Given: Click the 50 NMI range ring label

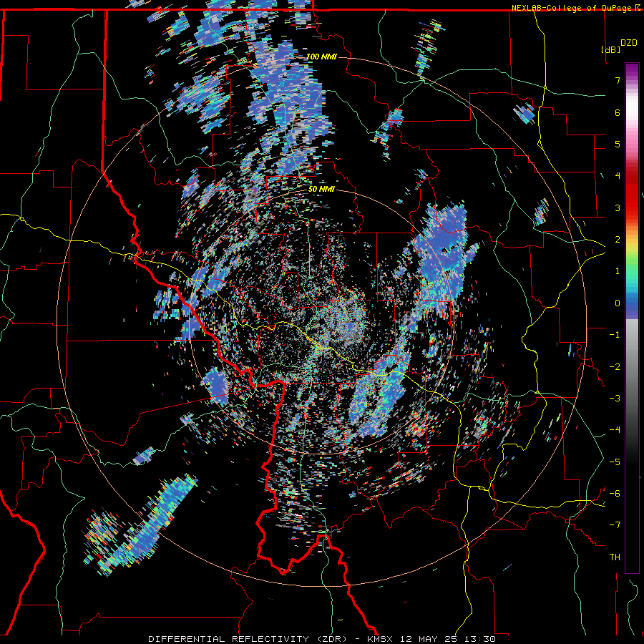Looking at the screenshot, I should [321, 189].
